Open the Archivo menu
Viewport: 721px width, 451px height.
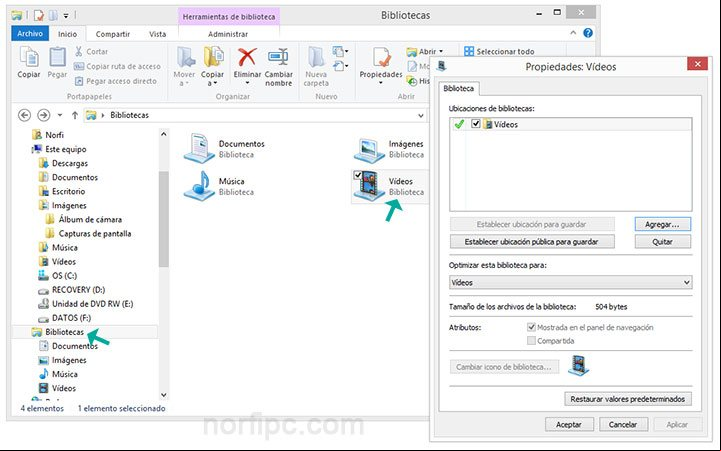[x=30, y=34]
